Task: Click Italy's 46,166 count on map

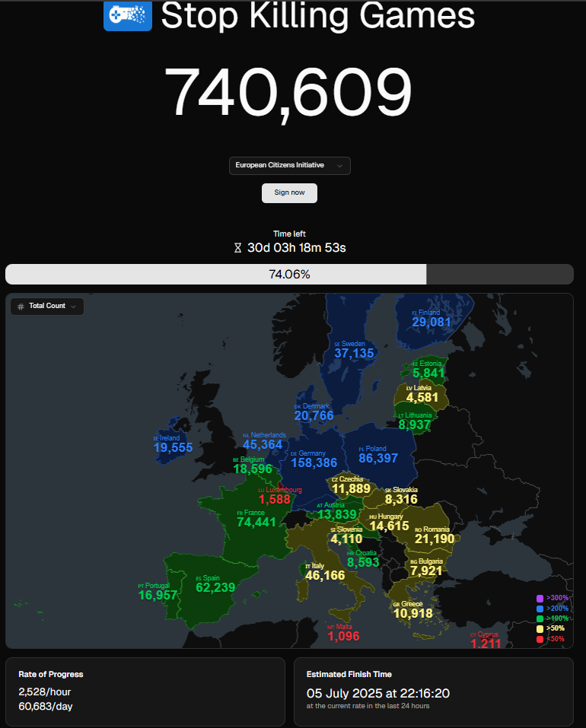Action: [x=325, y=576]
